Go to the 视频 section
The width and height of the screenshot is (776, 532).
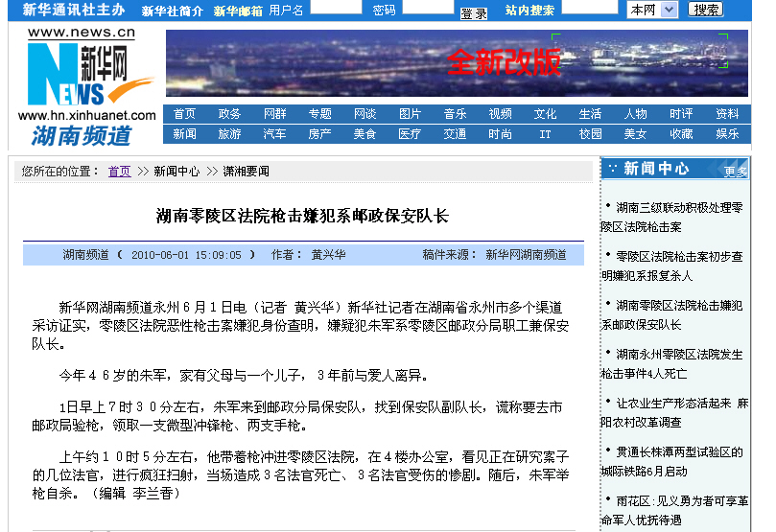500,114
